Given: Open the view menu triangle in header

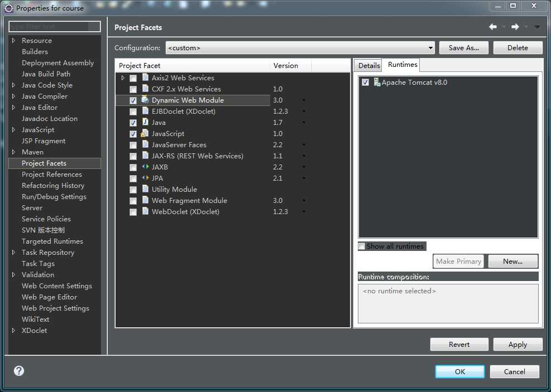Looking at the screenshot, I should (537, 27).
